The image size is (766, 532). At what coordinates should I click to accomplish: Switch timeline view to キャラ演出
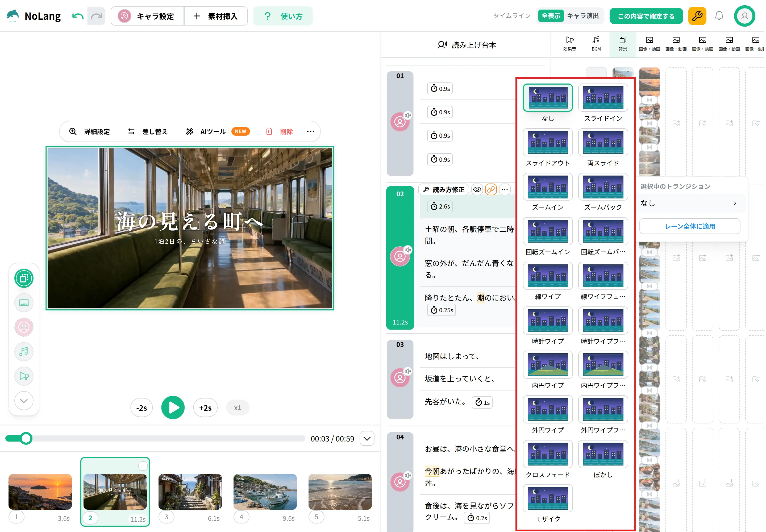pyautogui.click(x=583, y=16)
